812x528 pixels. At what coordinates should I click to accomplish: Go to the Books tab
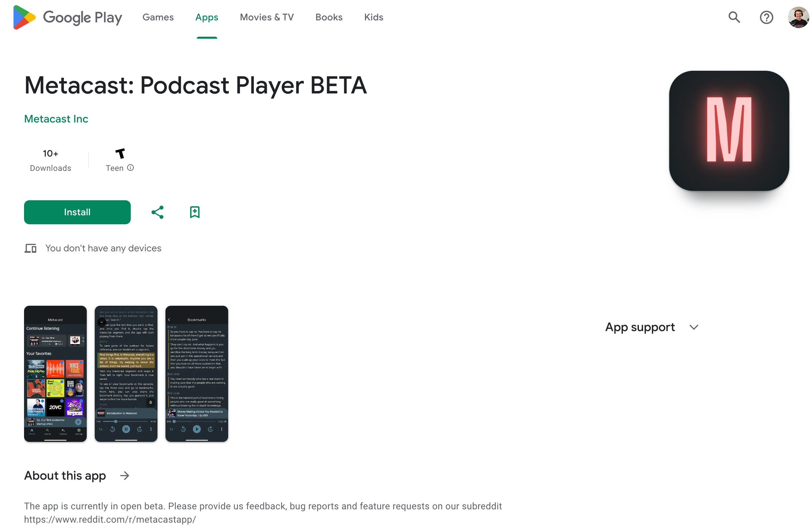click(x=329, y=17)
